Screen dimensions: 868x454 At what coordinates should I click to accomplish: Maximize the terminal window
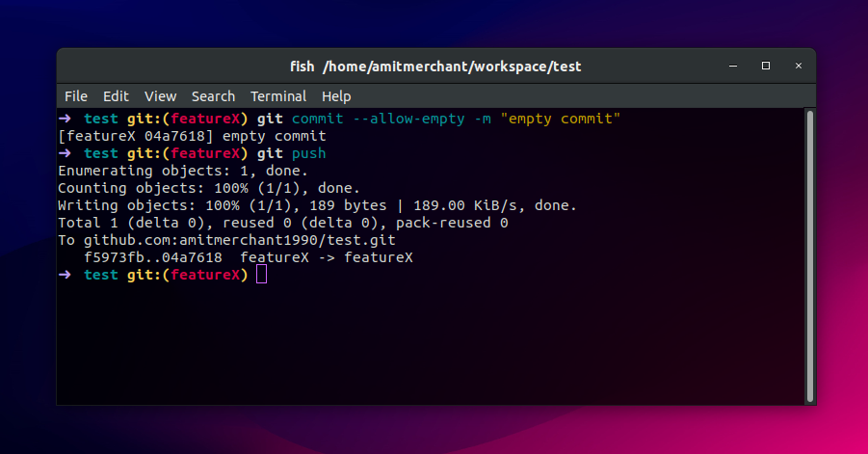click(x=766, y=66)
